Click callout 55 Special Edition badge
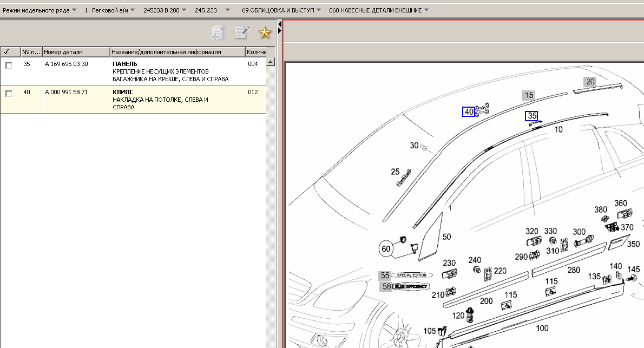 point(385,275)
